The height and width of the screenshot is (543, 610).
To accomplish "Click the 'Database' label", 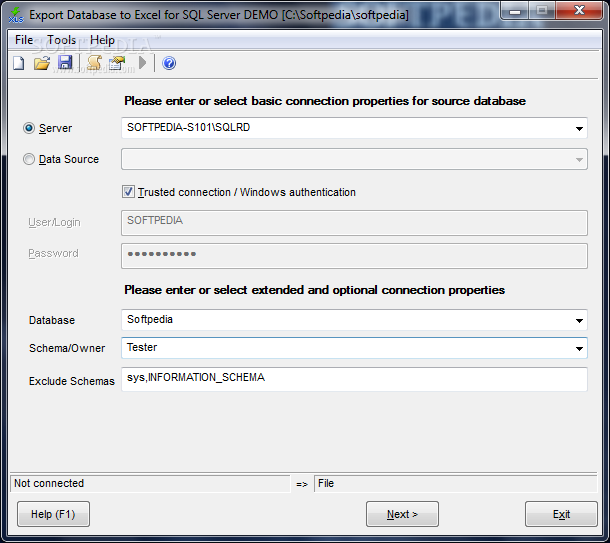I will pyautogui.click(x=52, y=320).
